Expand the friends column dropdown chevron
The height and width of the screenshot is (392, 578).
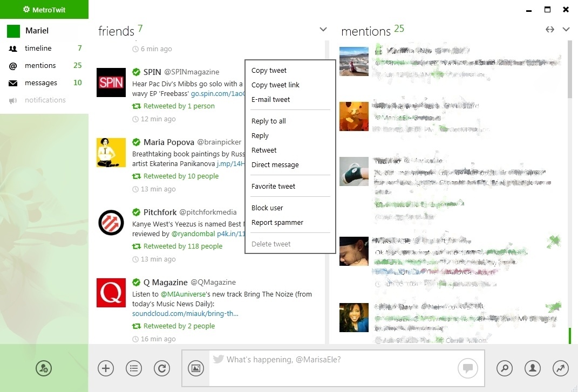[x=323, y=29]
